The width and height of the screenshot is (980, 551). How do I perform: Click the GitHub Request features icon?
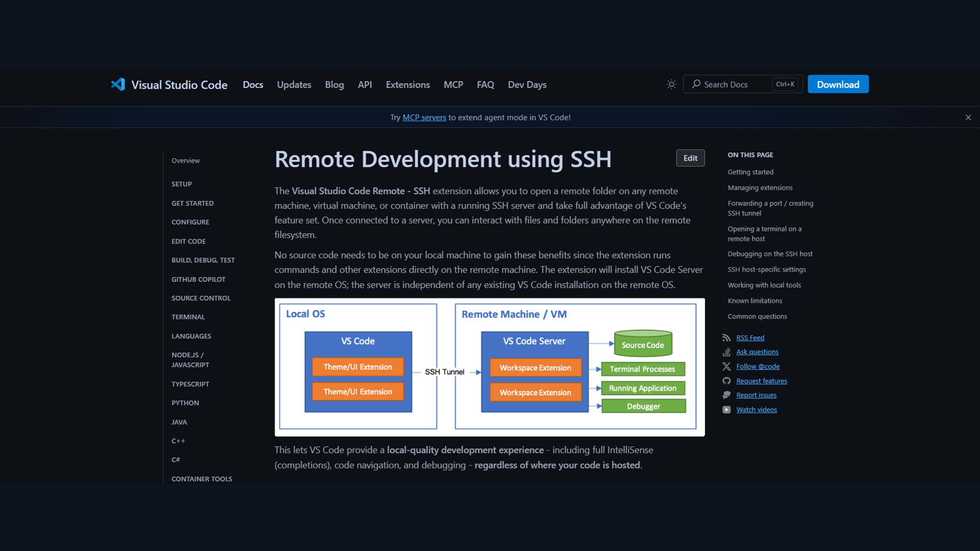click(726, 381)
